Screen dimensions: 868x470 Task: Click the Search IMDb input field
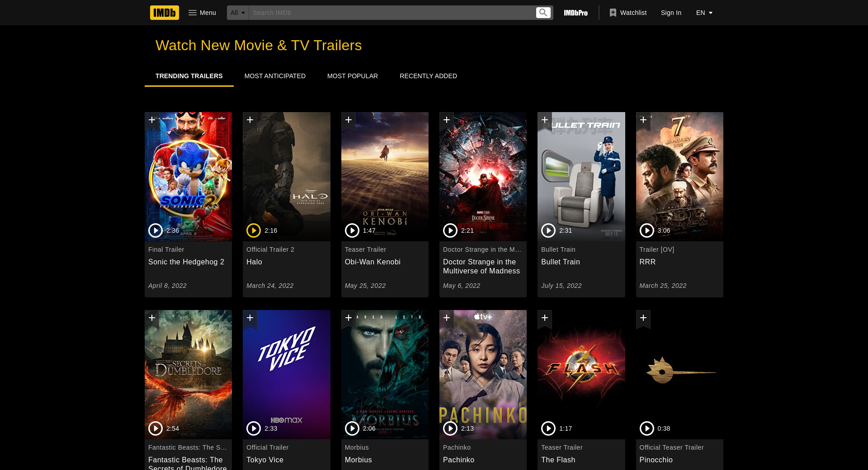point(392,13)
